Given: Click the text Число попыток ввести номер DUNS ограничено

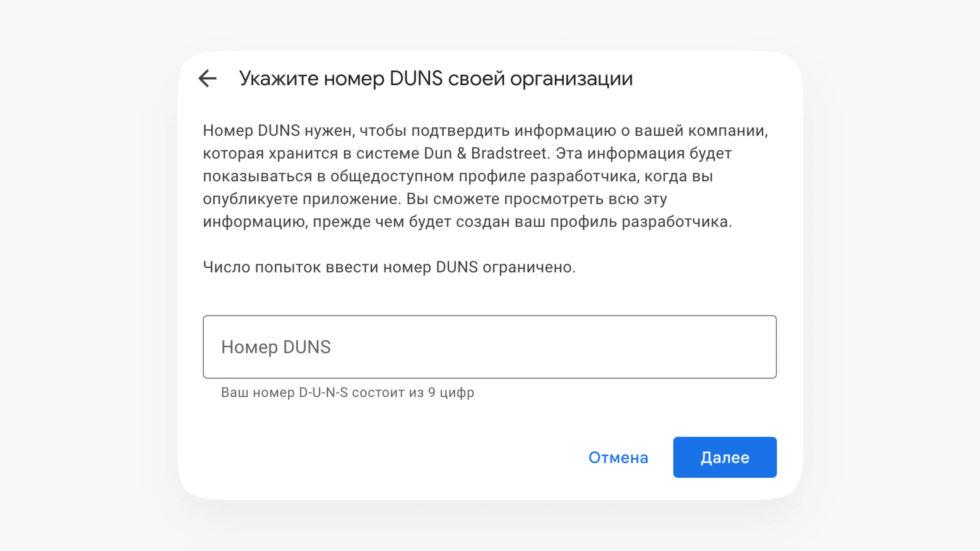Looking at the screenshot, I should (389, 267).
